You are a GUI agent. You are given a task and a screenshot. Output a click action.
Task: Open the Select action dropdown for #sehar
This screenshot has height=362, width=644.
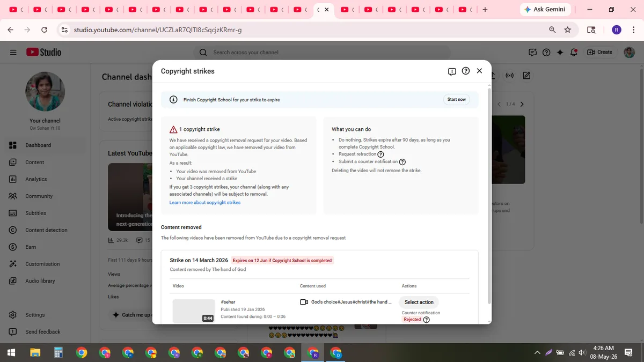(x=419, y=302)
